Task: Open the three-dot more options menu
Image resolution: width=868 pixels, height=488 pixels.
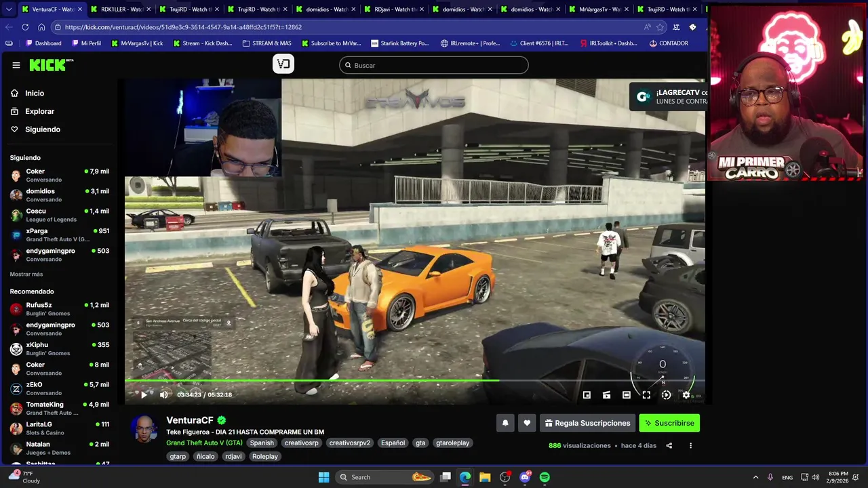Action: click(x=690, y=445)
